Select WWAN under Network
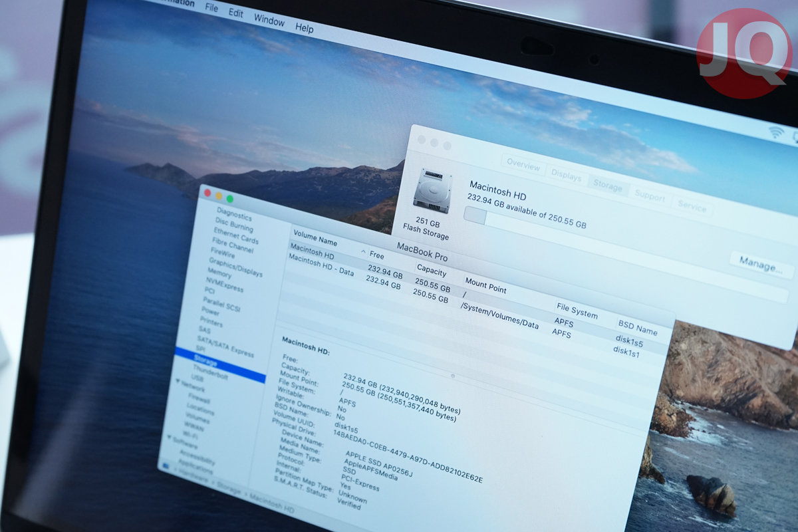The image size is (798, 532). click(194, 426)
